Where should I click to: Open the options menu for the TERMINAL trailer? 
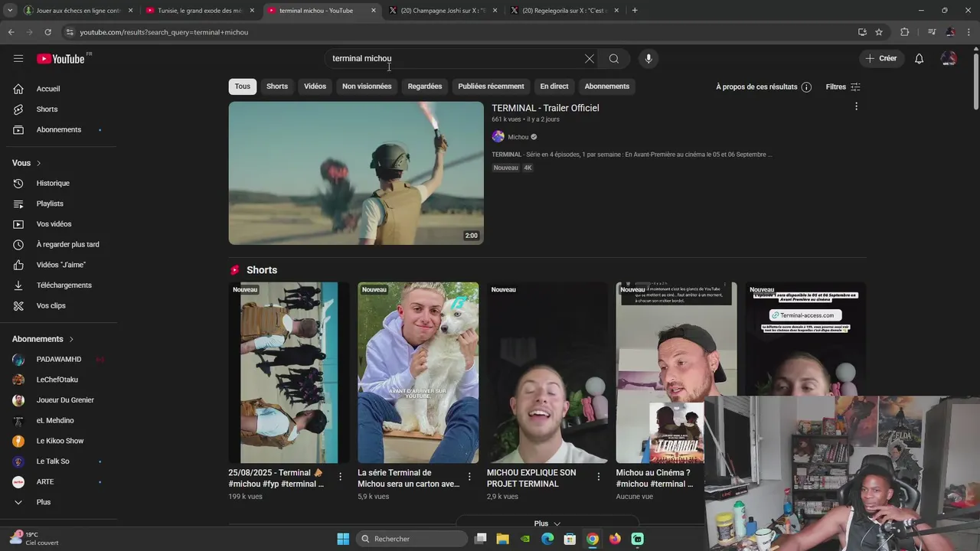(856, 106)
